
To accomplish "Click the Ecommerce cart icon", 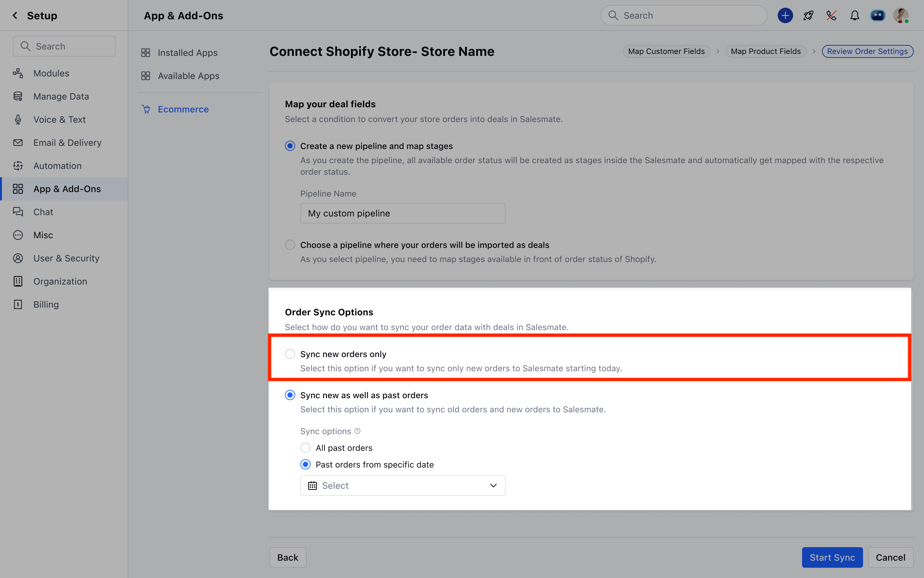I will pyautogui.click(x=146, y=109).
